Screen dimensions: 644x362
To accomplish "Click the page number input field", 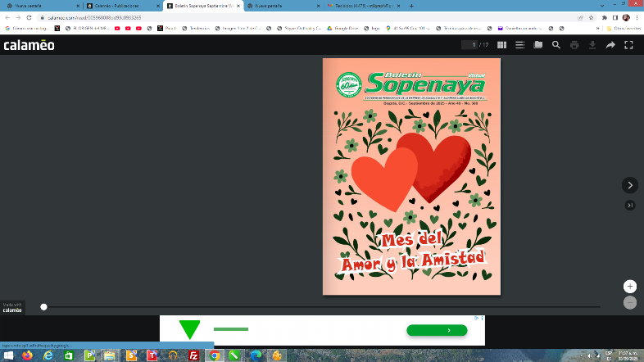I will [469, 45].
